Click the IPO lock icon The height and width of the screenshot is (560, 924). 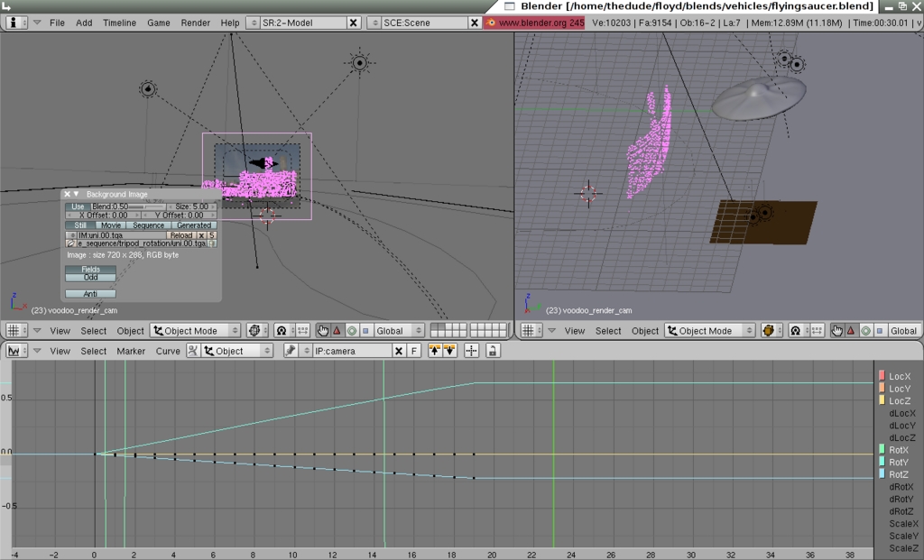[x=493, y=351]
